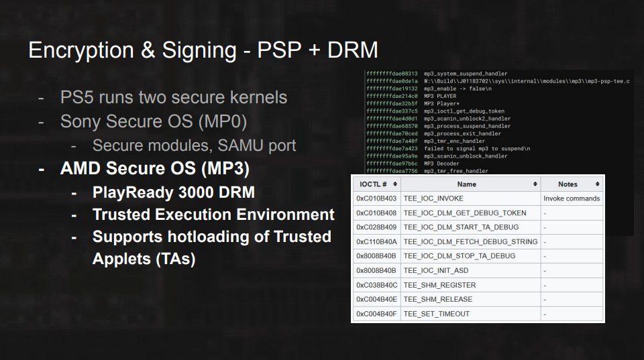Select TEE_SET_TIMEOUT cell

pos(471,314)
